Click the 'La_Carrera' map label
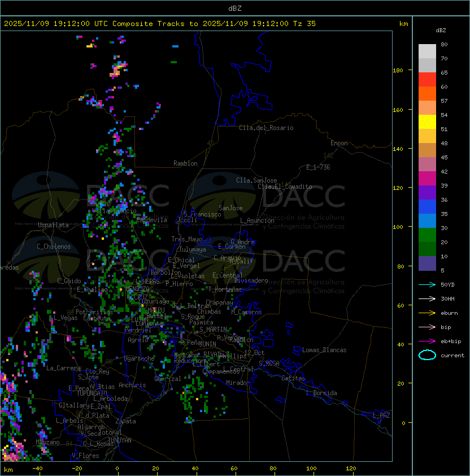The width and height of the screenshot is (470, 476). click(x=63, y=368)
